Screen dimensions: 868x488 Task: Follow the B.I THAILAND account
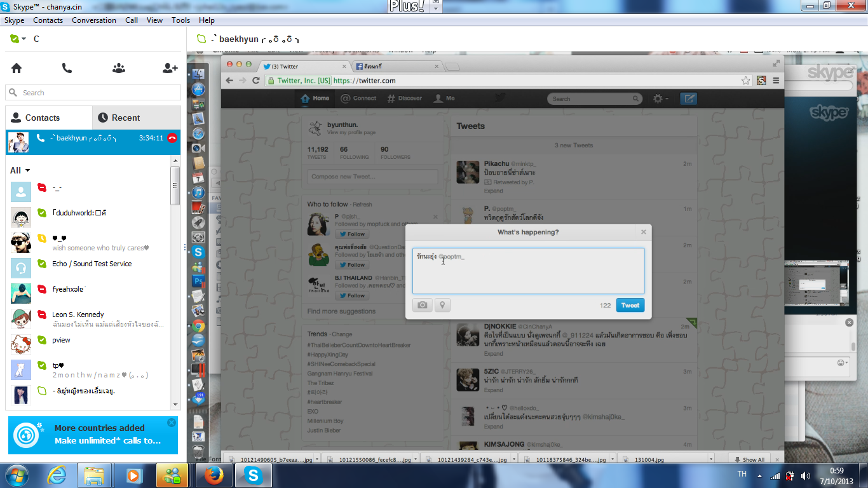(x=351, y=295)
